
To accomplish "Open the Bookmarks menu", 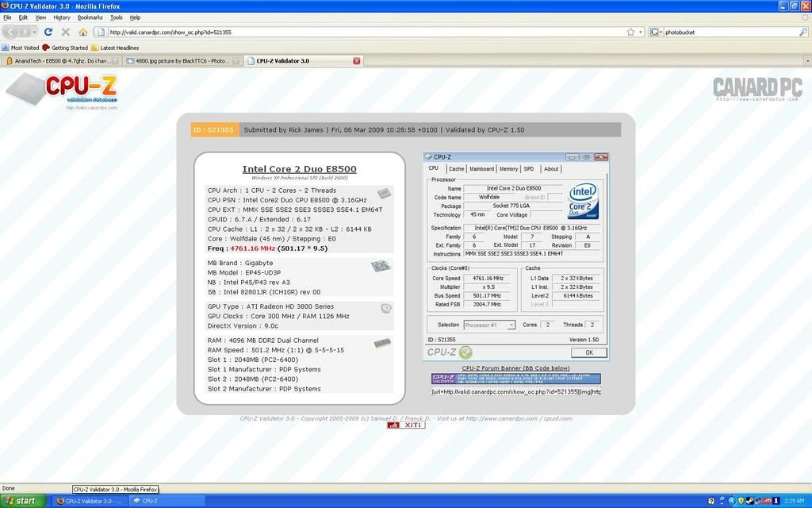I will tap(90, 17).
